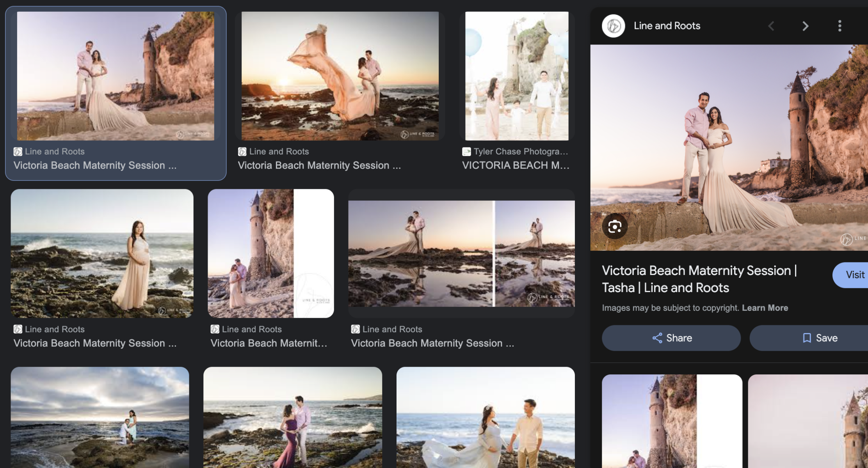Open Tyler Chase Photography family balloon thumbnail
The image size is (868, 468).
pos(516,76)
